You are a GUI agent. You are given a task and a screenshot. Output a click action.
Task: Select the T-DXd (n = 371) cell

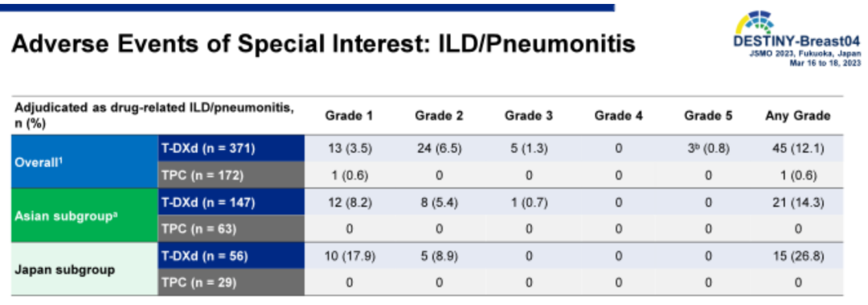tap(231, 149)
